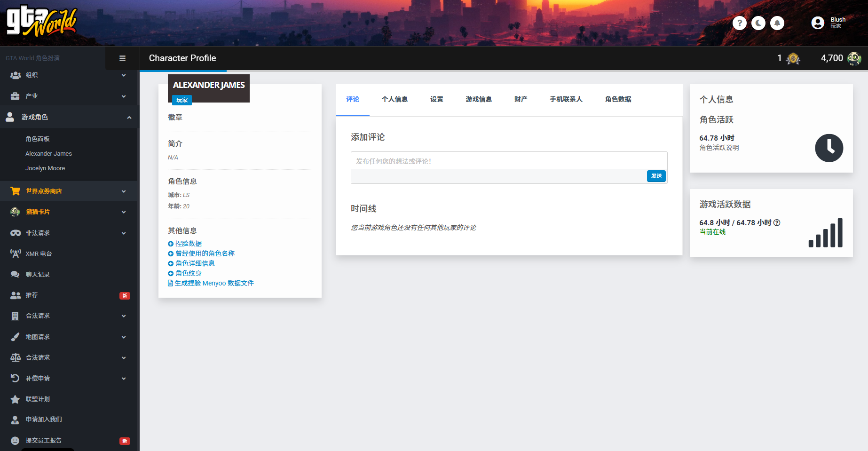Viewport: 868px width, 451px height.
Task: Click the GTA World logo
Action: coord(41,21)
